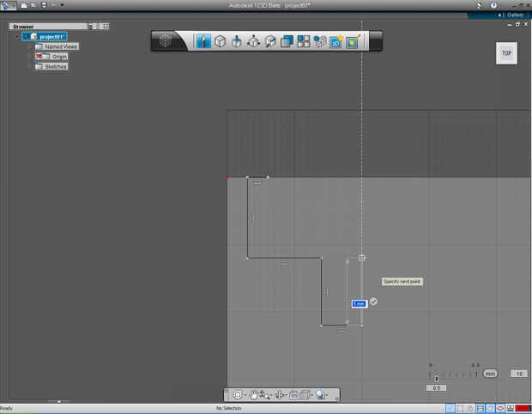The height and width of the screenshot is (414, 532).
Task: Click the mm units button
Action: (x=490, y=374)
